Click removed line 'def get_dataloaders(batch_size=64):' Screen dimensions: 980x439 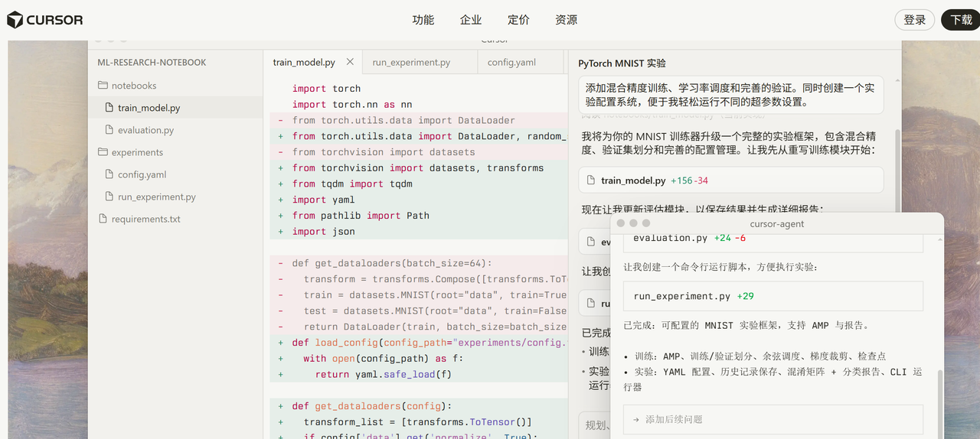392,263
